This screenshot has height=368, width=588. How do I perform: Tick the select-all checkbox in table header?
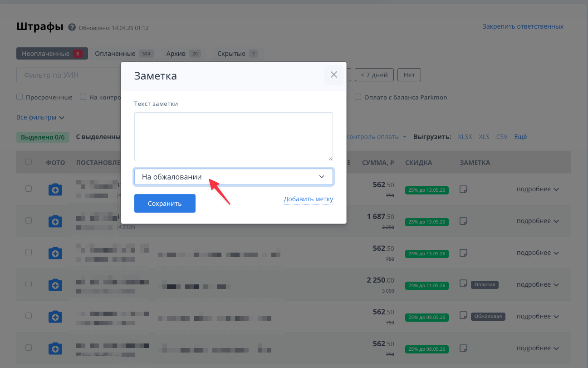(x=29, y=162)
